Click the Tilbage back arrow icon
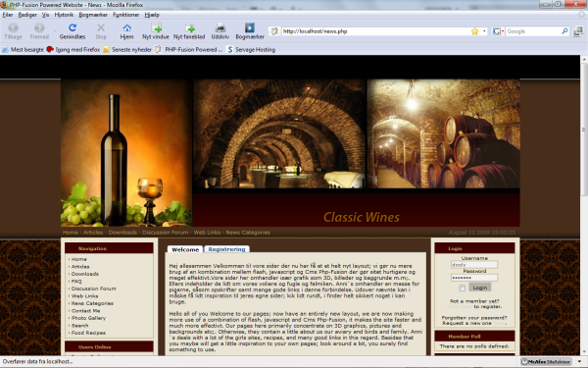Image resolution: width=588 pixels, height=368 pixels. [13, 27]
